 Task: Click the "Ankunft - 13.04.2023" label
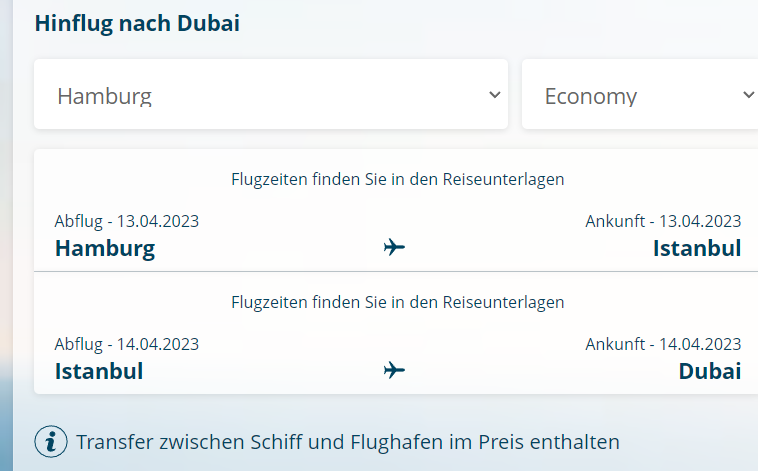point(663,221)
